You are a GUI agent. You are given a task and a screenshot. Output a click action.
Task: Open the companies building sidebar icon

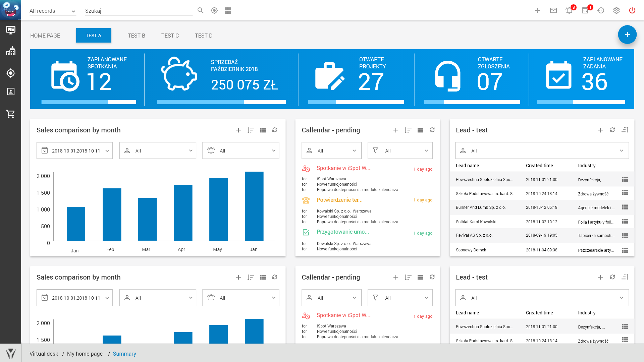[10, 51]
